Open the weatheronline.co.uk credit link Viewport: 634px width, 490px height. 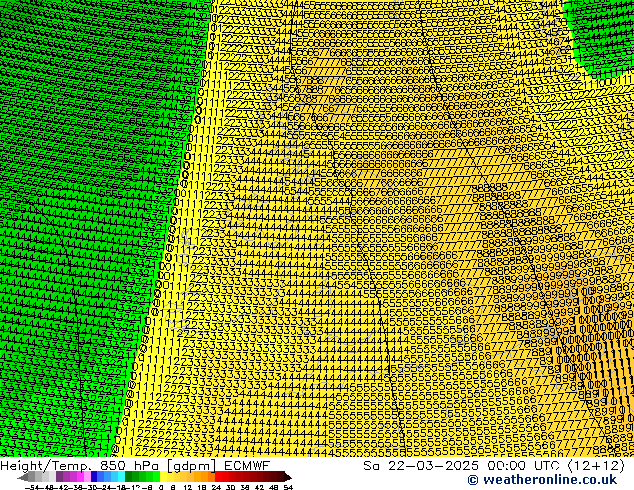point(542,480)
